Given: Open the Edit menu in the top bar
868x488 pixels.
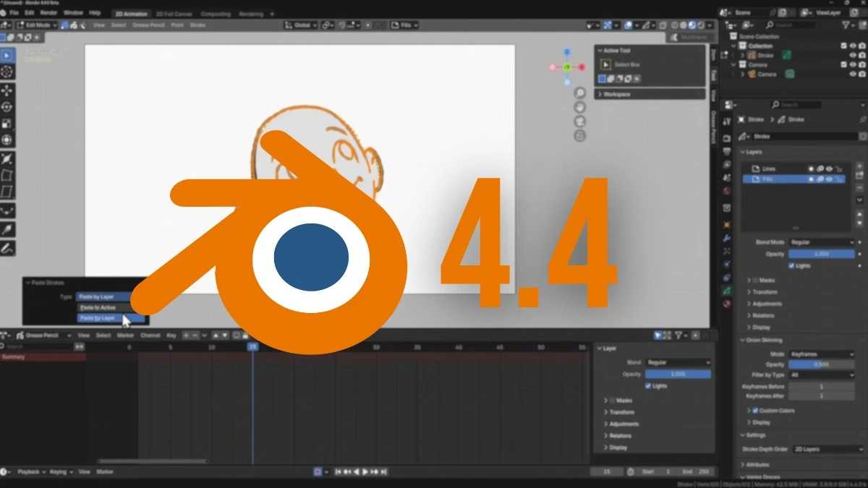Looking at the screenshot, I should (x=29, y=12).
